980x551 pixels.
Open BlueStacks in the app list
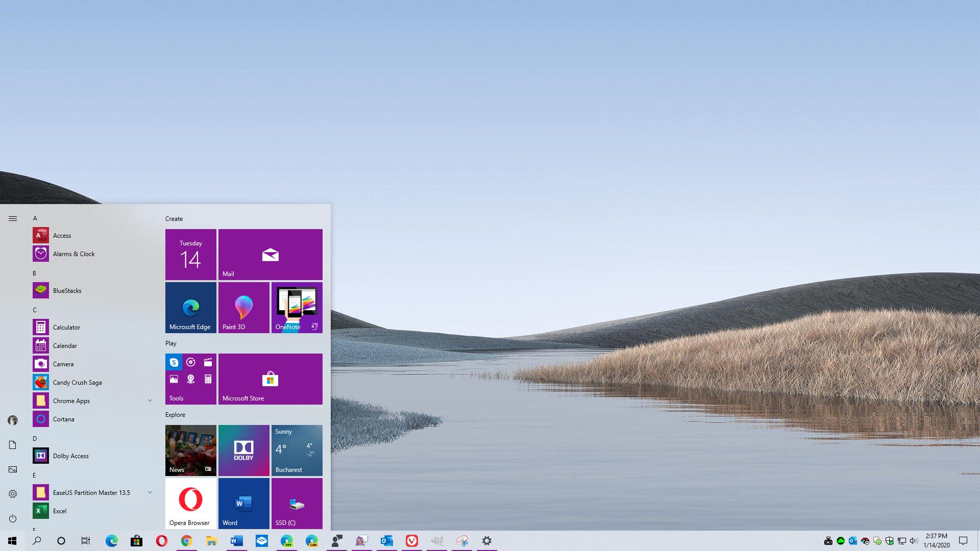click(93, 290)
